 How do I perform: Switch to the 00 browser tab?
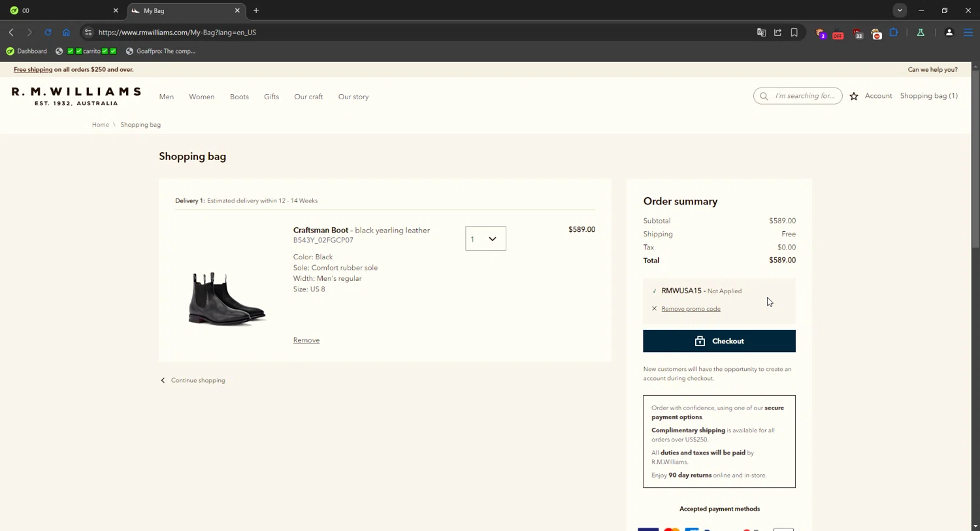tap(63, 10)
